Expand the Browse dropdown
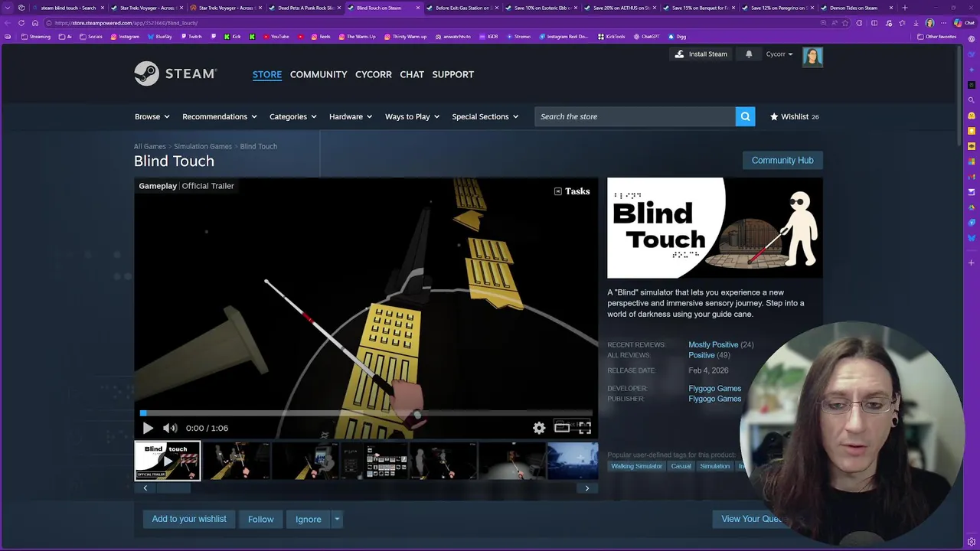 click(x=152, y=116)
